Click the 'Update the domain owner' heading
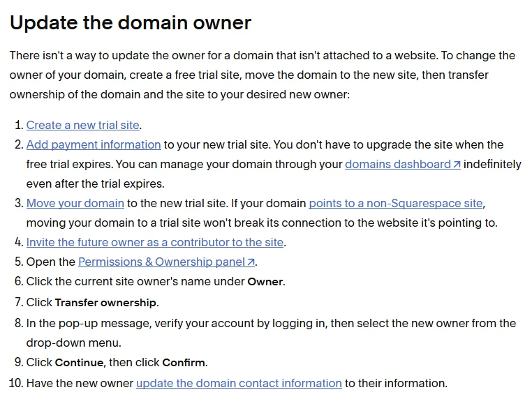The width and height of the screenshot is (532, 406). tap(131, 23)
